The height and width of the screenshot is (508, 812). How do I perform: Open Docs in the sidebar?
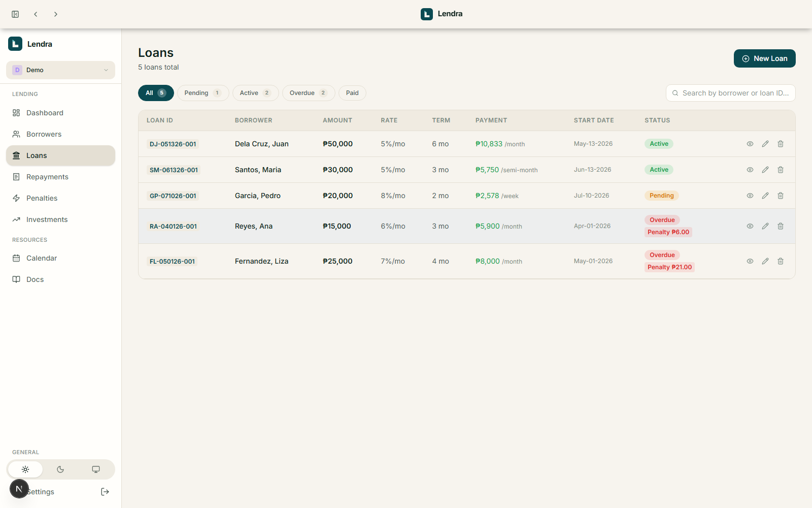point(60,279)
